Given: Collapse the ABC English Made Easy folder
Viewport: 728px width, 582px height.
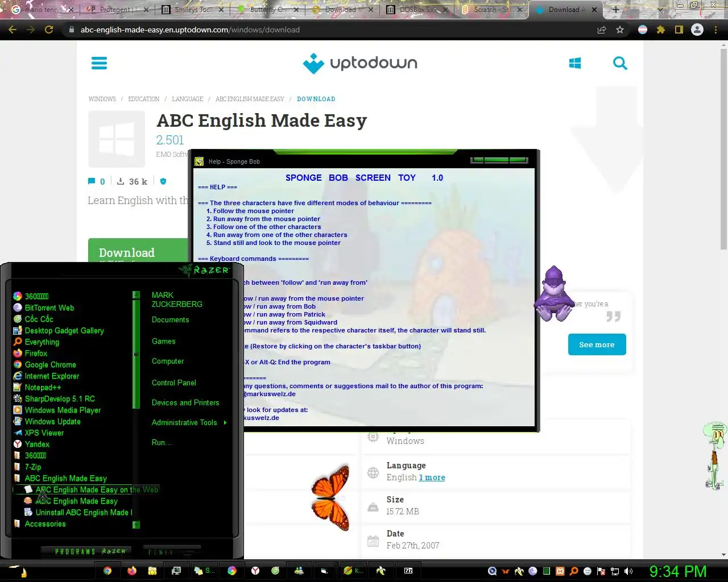Looking at the screenshot, I should tap(65, 478).
